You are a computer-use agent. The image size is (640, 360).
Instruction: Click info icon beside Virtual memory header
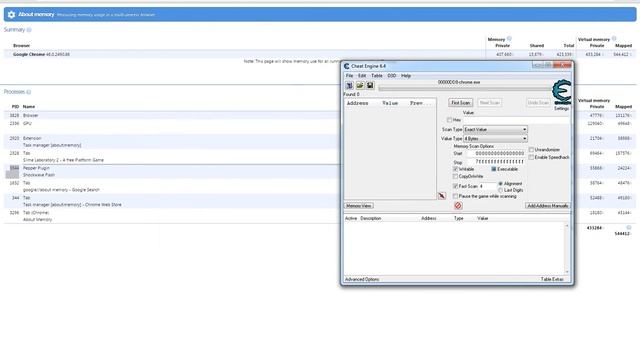pos(614,39)
